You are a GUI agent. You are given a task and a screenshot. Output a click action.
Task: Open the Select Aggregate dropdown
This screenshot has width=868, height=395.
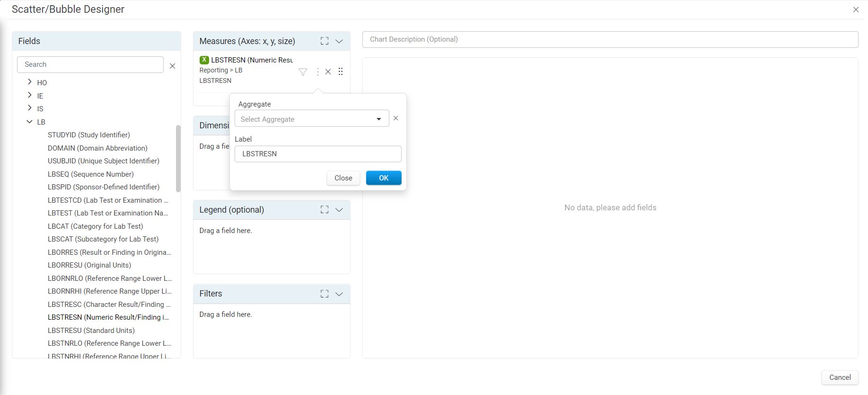click(312, 119)
